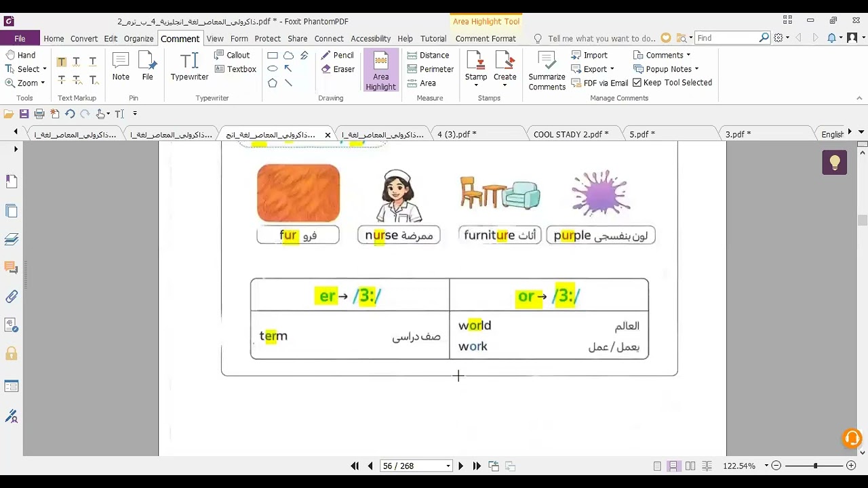The width and height of the screenshot is (868, 488).
Task: Send FDF via Email
Action: 599,83
